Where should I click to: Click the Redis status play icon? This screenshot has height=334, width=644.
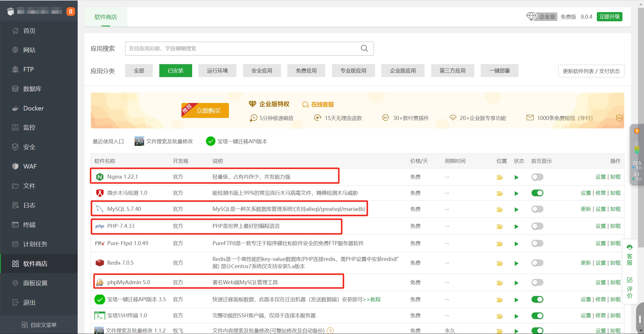coord(517,263)
